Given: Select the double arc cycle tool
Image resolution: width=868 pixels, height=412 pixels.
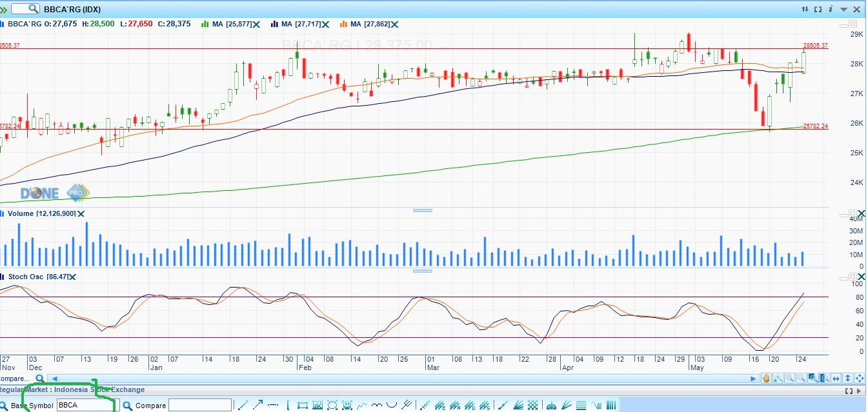Looking at the screenshot, I should click(377, 405).
